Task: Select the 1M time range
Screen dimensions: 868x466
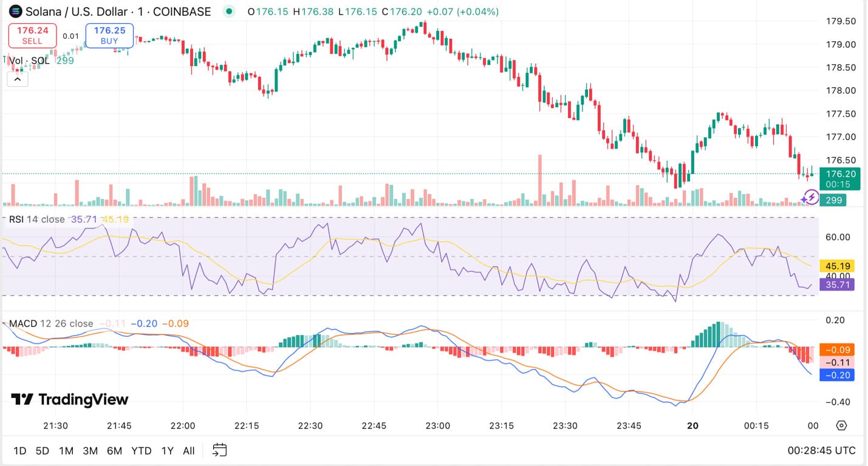Action: [66, 451]
